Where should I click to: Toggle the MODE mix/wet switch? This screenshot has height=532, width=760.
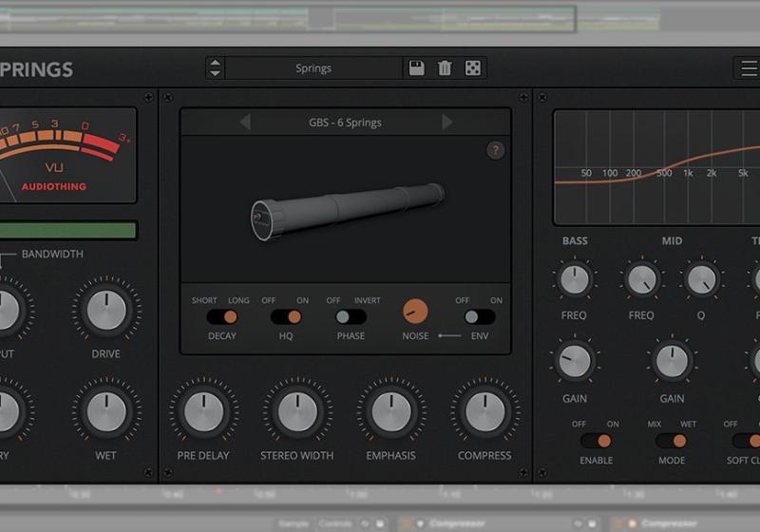pyautogui.click(x=672, y=441)
